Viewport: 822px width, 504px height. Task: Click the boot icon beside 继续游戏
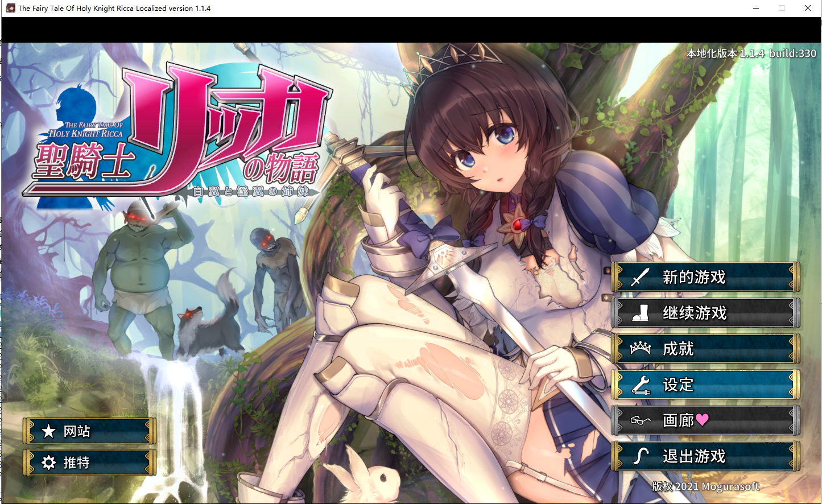(x=641, y=313)
